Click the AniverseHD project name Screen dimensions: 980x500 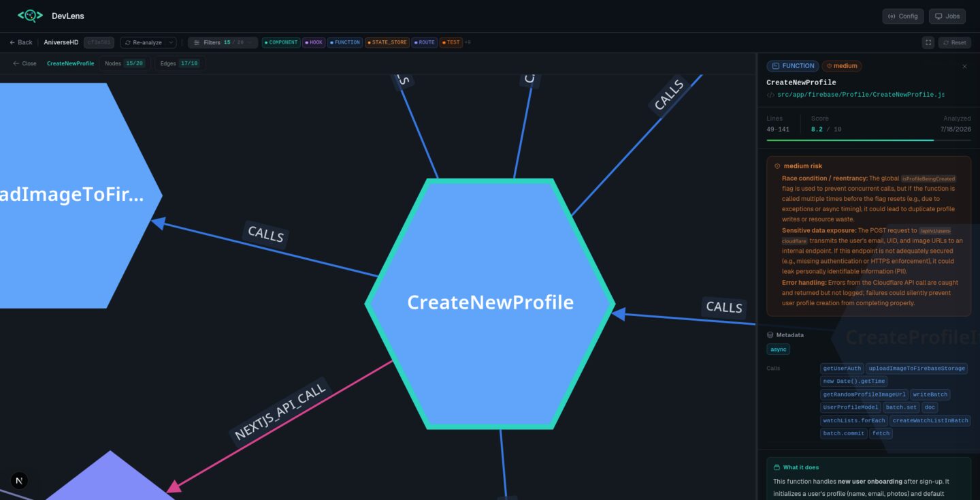61,42
